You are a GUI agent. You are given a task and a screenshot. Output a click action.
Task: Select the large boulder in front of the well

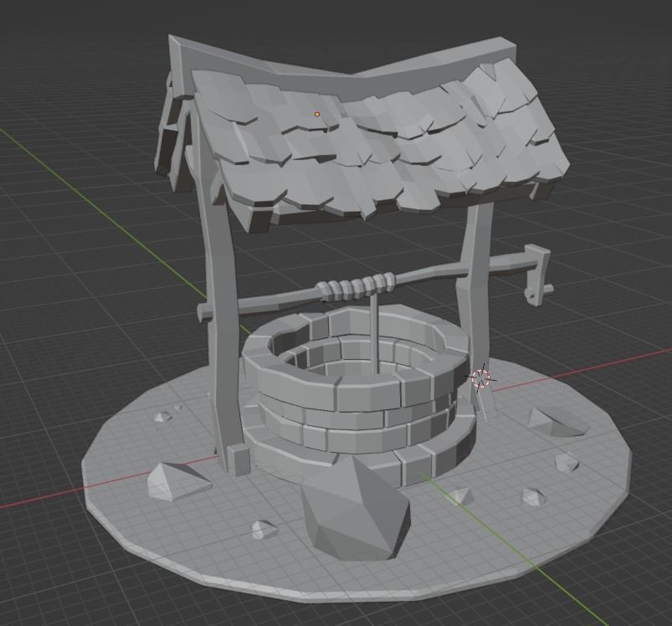[x=356, y=507]
